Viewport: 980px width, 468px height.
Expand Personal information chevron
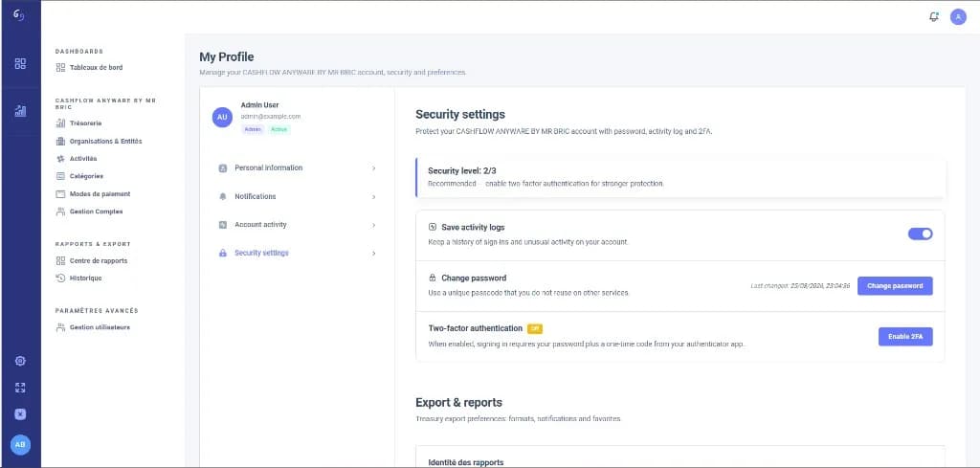tap(374, 168)
